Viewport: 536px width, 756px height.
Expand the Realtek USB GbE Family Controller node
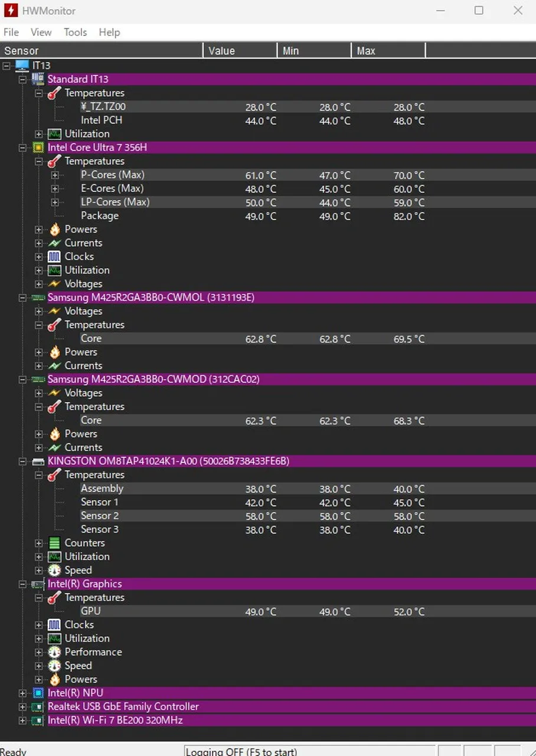(x=22, y=706)
